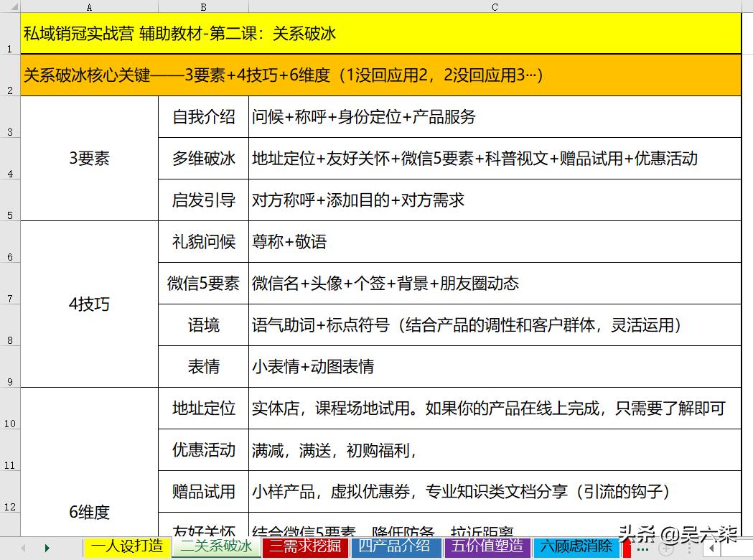Click the plus icon to add a worksheet
The height and width of the screenshot is (560, 753).
(x=665, y=549)
